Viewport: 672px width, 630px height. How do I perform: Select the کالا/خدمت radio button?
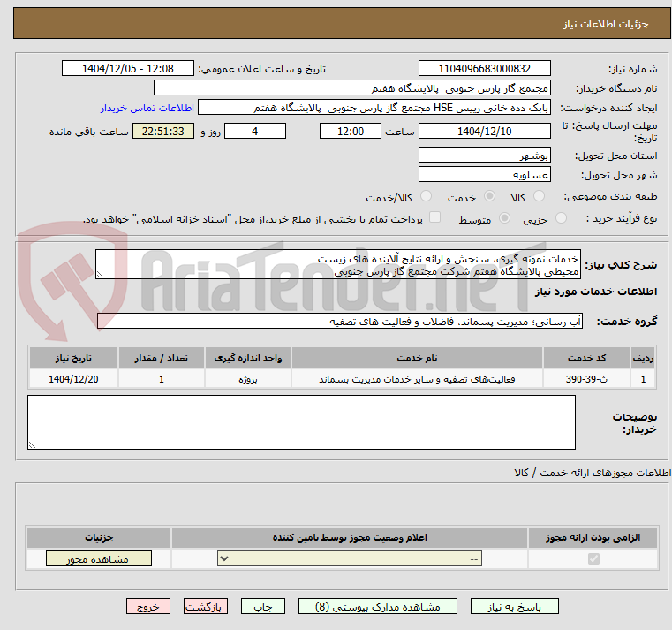pyautogui.click(x=426, y=196)
